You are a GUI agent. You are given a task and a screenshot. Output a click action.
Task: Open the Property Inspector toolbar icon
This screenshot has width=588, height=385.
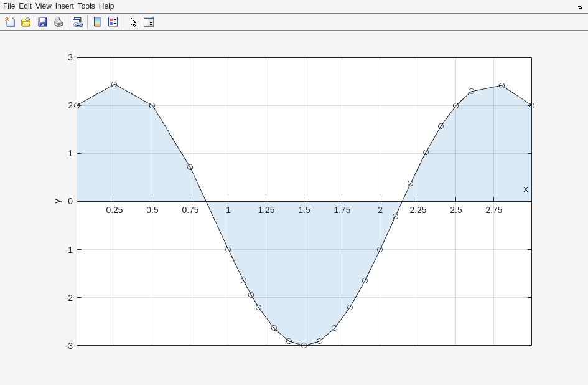tap(149, 22)
